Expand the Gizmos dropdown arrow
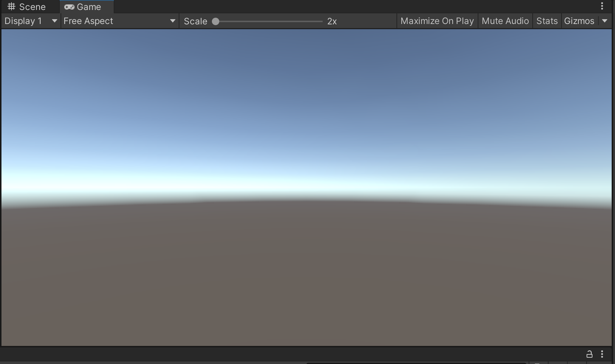Viewport: 615px width, 364px height. pos(605,21)
